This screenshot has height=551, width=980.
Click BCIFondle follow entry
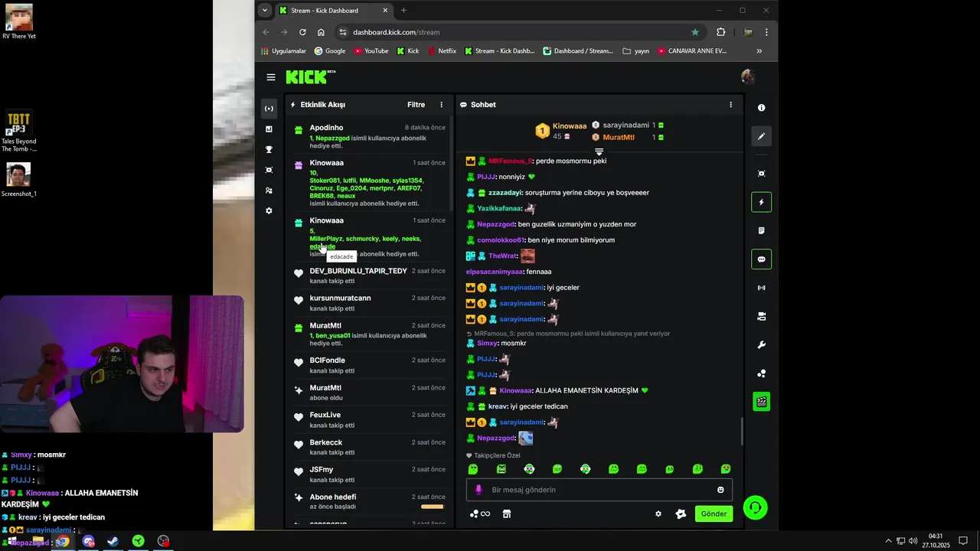pos(370,365)
